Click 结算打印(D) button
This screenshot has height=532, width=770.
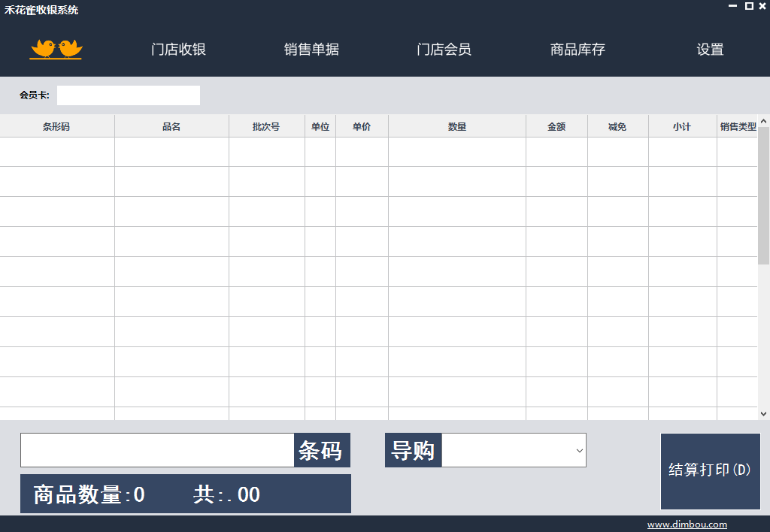(710, 471)
